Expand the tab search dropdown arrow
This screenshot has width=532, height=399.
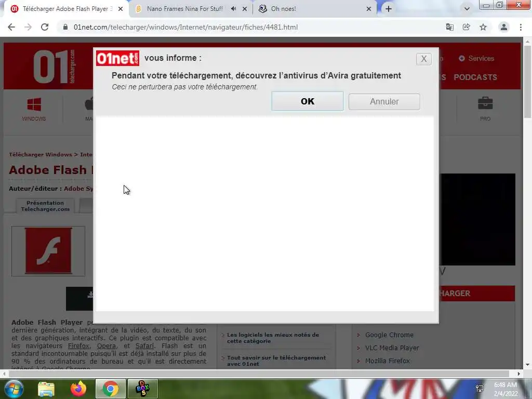[467, 9]
